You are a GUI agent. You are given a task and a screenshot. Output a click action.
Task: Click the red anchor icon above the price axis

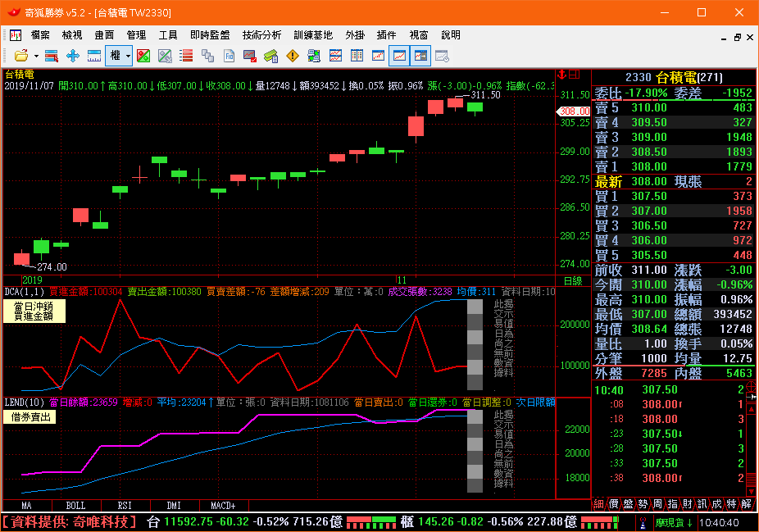pyautogui.click(x=562, y=74)
